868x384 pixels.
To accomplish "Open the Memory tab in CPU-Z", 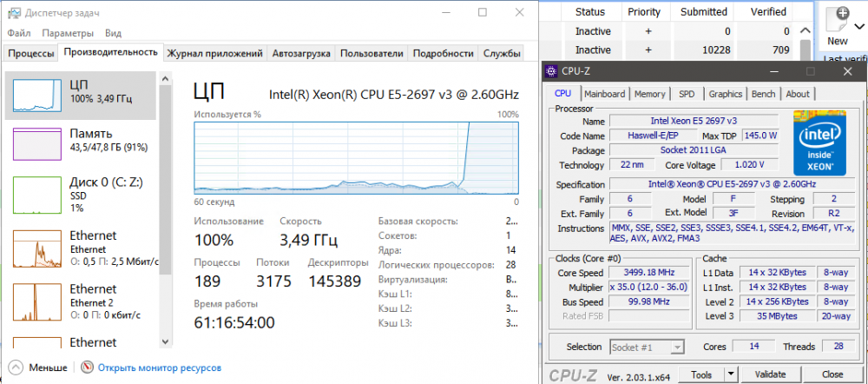I will (x=649, y=94).
